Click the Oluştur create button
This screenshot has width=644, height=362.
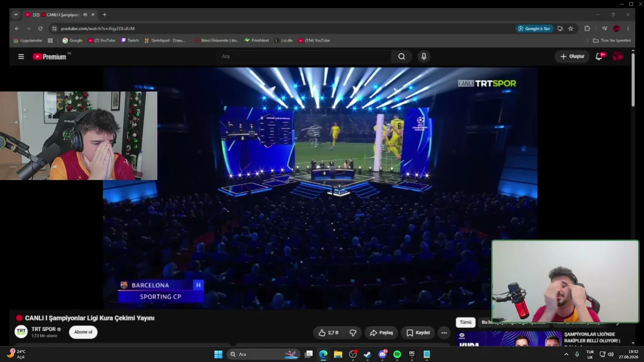572,57
